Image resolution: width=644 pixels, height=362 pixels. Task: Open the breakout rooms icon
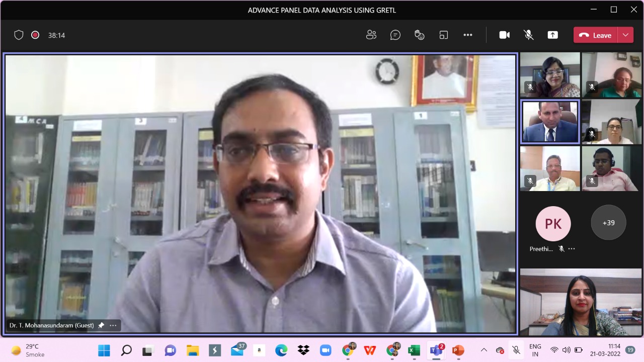tap(444, 35)
